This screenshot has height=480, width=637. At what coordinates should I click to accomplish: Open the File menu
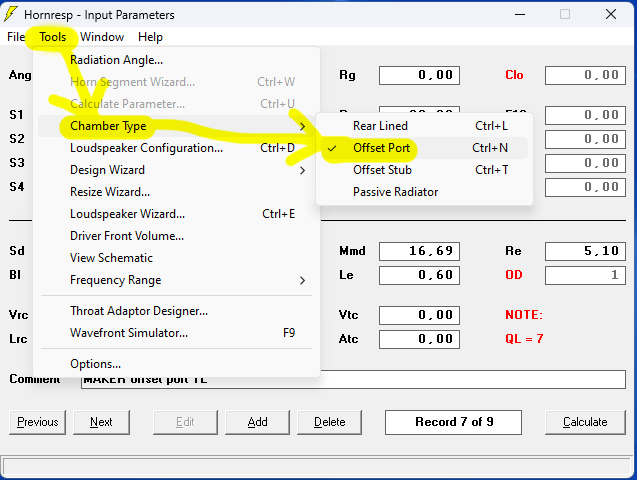(16, 37)
